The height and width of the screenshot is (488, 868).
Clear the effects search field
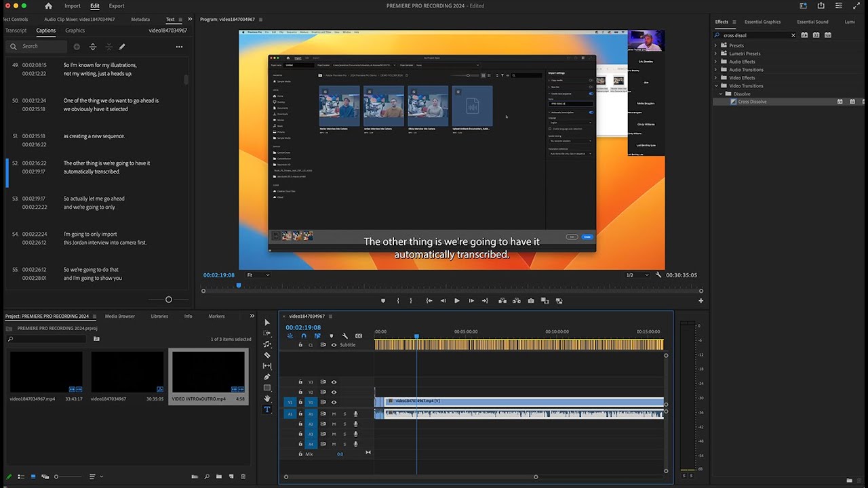[x=793, y=35]
